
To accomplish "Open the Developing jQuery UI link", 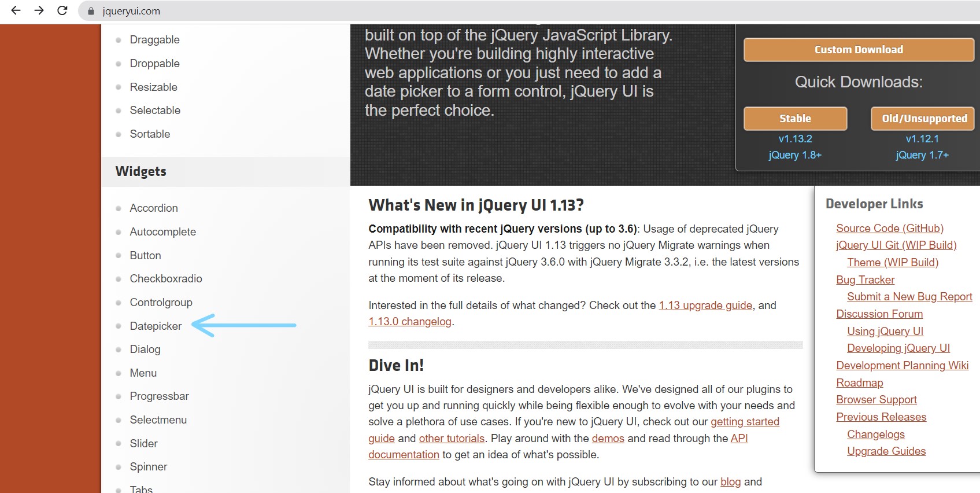I will coord(898,348).
